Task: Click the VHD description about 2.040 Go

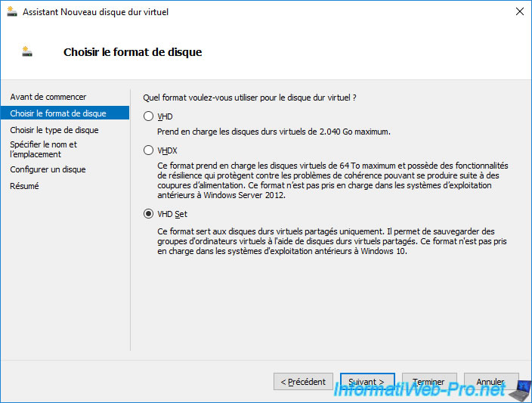Action: (x=274, y=132)
